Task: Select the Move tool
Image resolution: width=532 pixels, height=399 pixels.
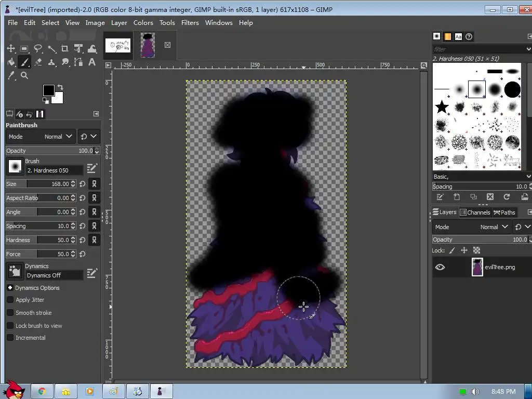Action: click(x=11, y=48)
